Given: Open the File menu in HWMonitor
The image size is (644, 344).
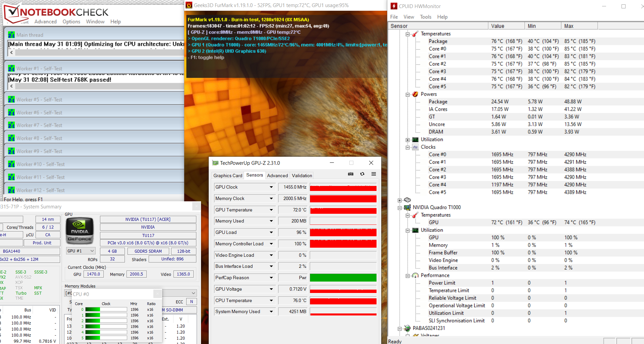Looking at the screenshot, I should coord(394,17).
